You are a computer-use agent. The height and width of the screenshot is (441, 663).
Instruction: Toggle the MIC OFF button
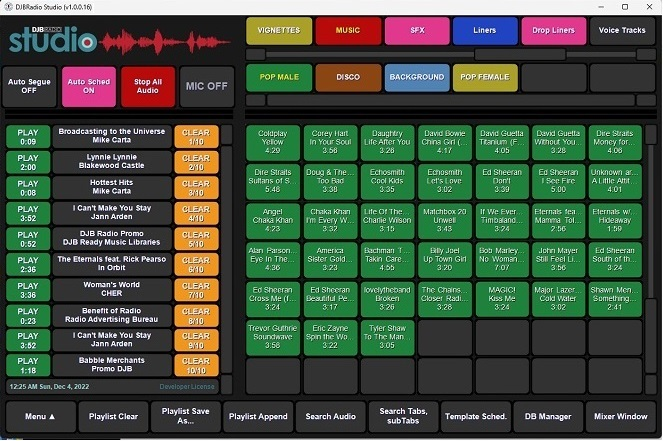(207, 86)
